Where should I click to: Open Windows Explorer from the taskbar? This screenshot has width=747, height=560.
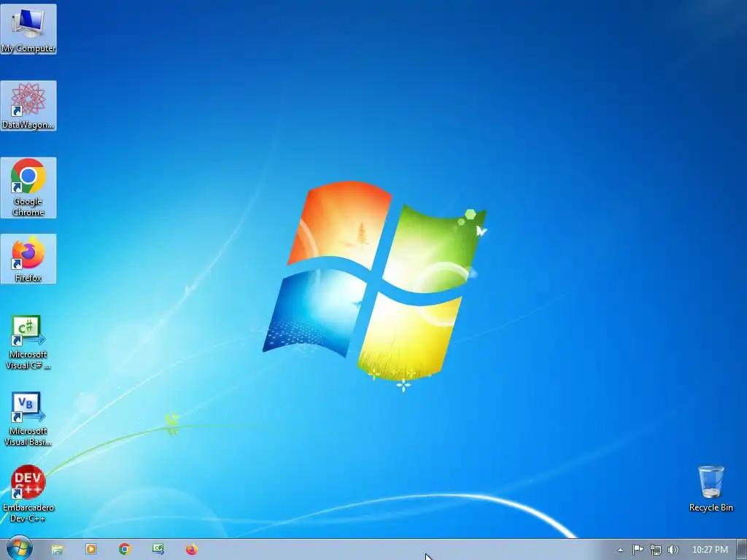pyautogui.click(x=57, y=550)
